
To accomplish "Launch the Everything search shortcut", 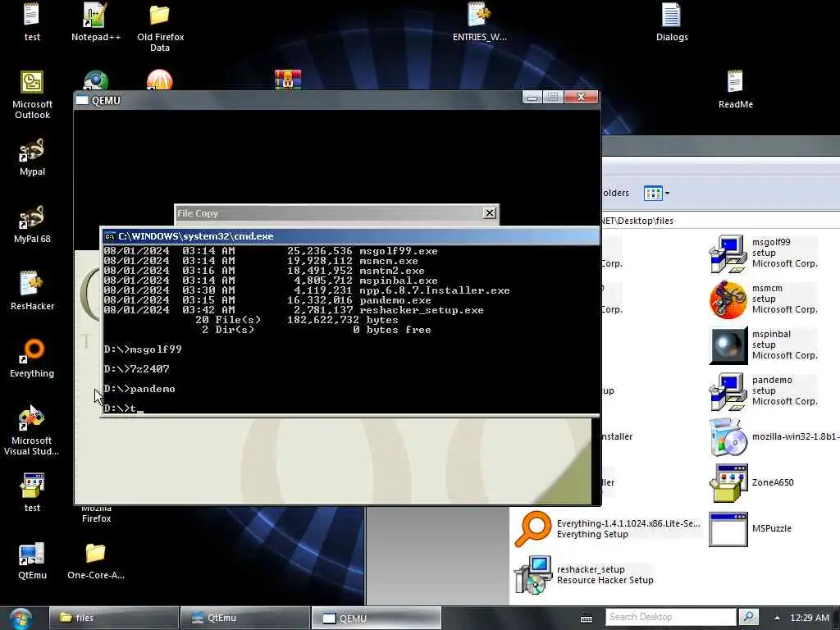I will click(32, 358).
